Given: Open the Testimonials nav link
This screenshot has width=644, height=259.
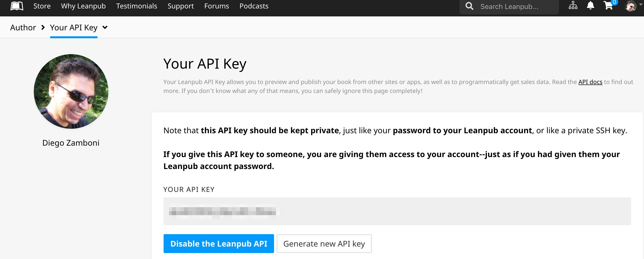Looking at the screenshot, I should click(x=137, y=6).
